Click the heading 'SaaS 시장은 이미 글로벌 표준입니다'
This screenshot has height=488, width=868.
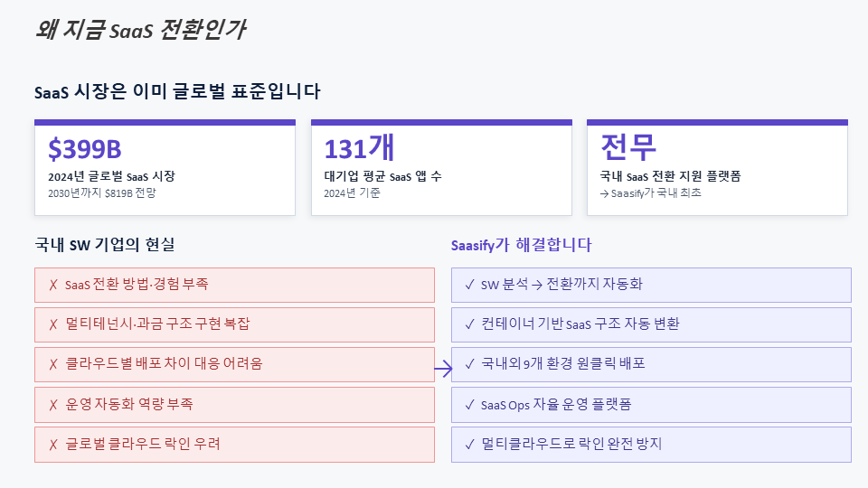[x=177, y=91]
